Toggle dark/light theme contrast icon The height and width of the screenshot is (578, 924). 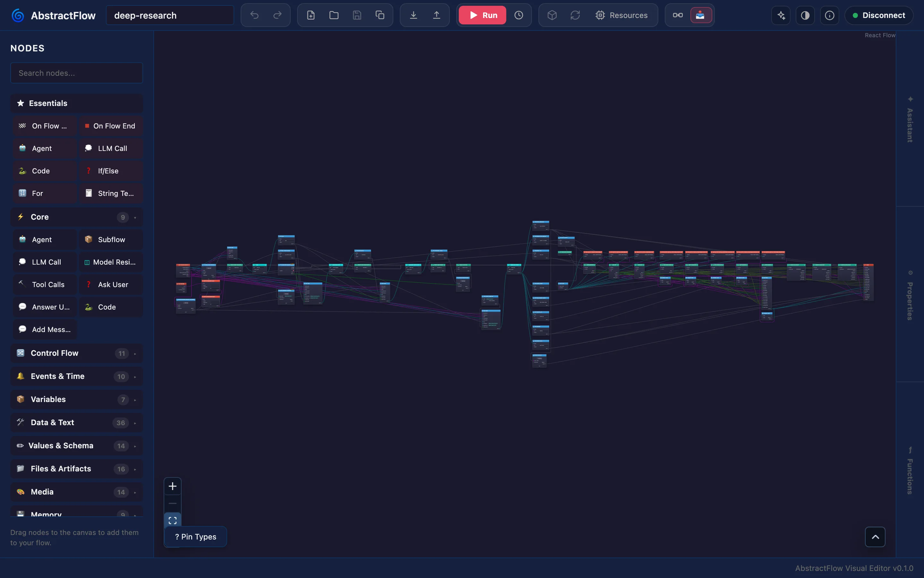pyautogui.click(x=805, y=15)
